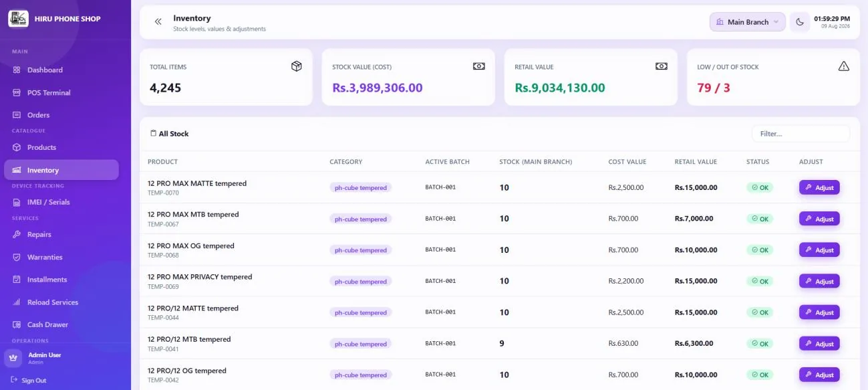Click the STOCK (MAIN BRANCH) column header
Image resolution: width=868 pixels, height=390 pixels.
point(536,162)
